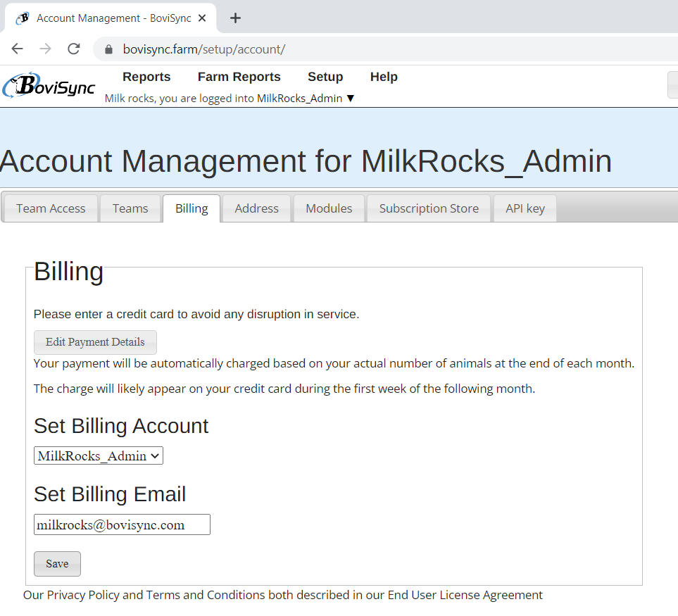The image size is (678, 616).
Task: Switch to the Team Access tab
Action: coord(51,208)
